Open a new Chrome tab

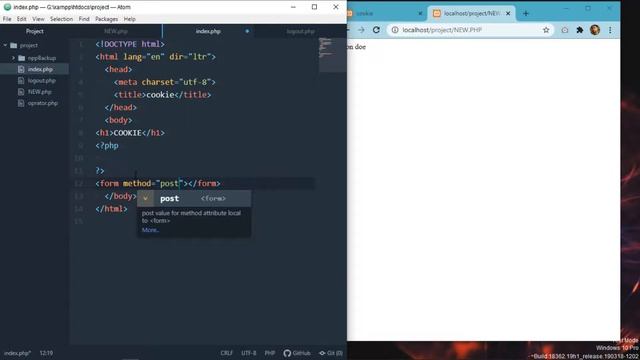[x=526, y=13]
